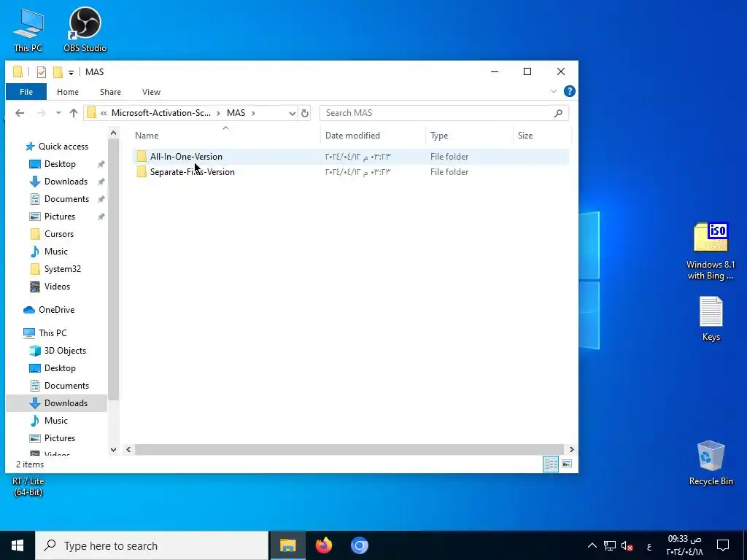Image resolution: width=747 pixels, height=560 pixels.
Task: Open the Windows Start menu
Action: click(18, 545)
